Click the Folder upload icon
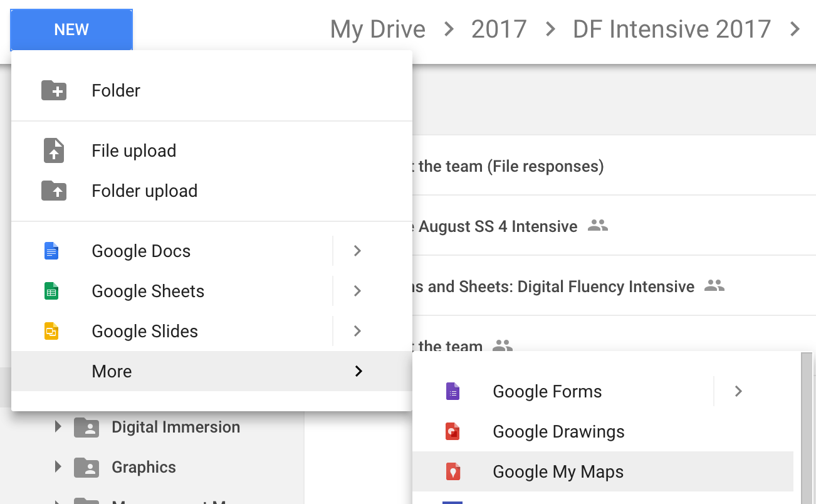Image resolution: width=816 pixels, height=504 pixels. tap(54, 191)
